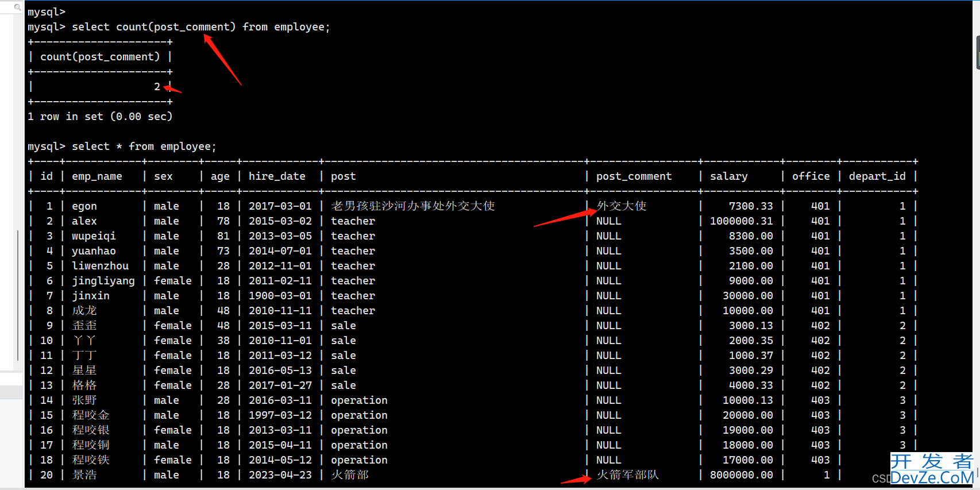Image resolution: width=980 pixels, height=490 pixels.
Task: Click the hire date '2011-03-12'
Action: [x=280, y=356]
